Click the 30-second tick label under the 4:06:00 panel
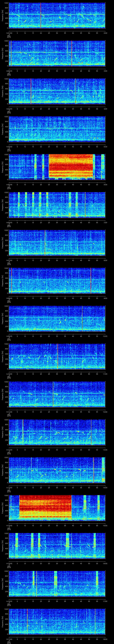The height and width of the screenshot is (644, 114). [x=57, y=222]
